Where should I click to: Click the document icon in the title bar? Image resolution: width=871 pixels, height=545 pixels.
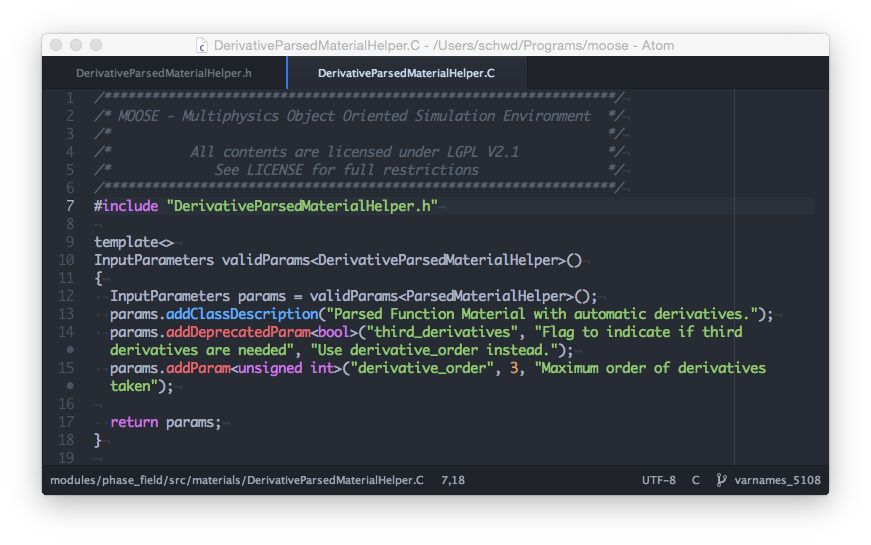point(202,46)
